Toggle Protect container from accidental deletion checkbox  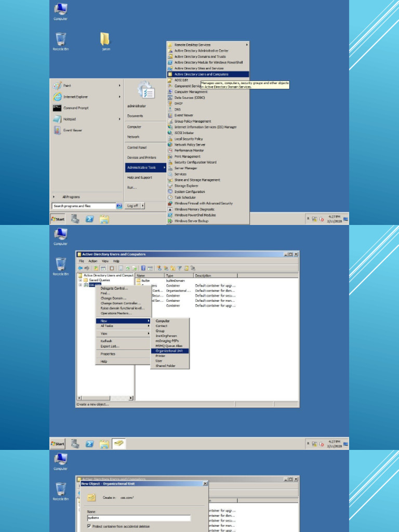coord(89,526)
